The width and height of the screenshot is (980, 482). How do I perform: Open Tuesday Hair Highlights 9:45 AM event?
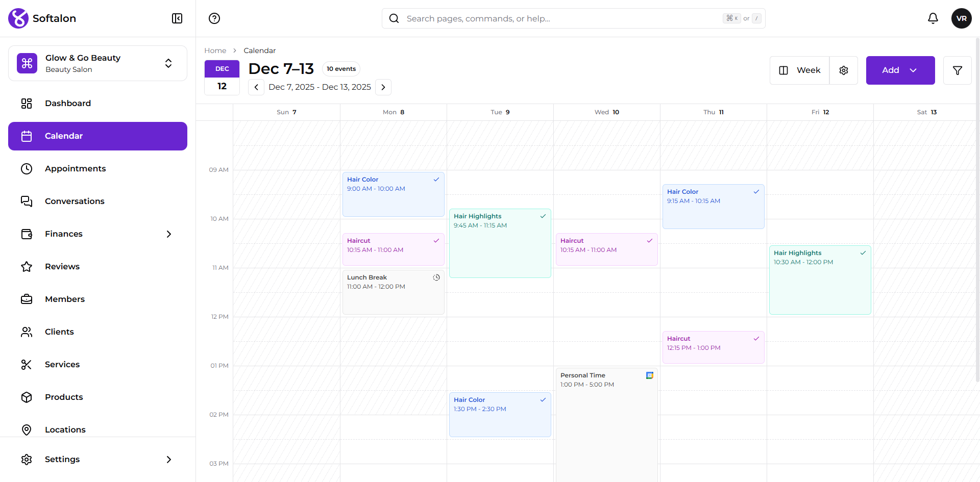pyautogui.click(x=500, y=243)
